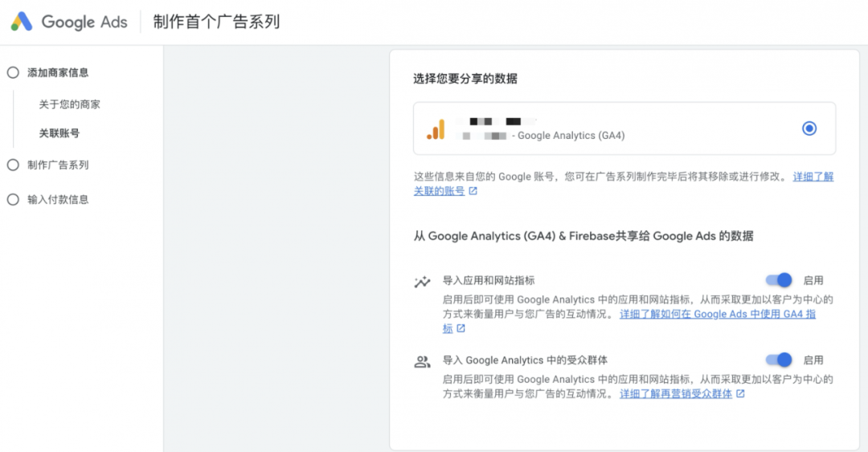This screenshot has height=452, width=868.
Task: Click the 导入应用和网站指标 label
Action: click(489, 280)
